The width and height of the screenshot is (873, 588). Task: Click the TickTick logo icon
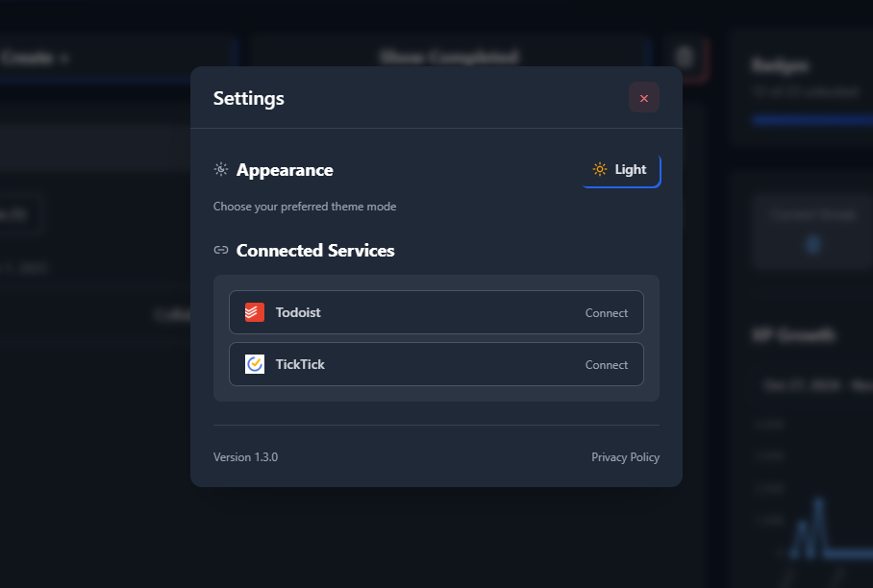click(x=255, y=364)
